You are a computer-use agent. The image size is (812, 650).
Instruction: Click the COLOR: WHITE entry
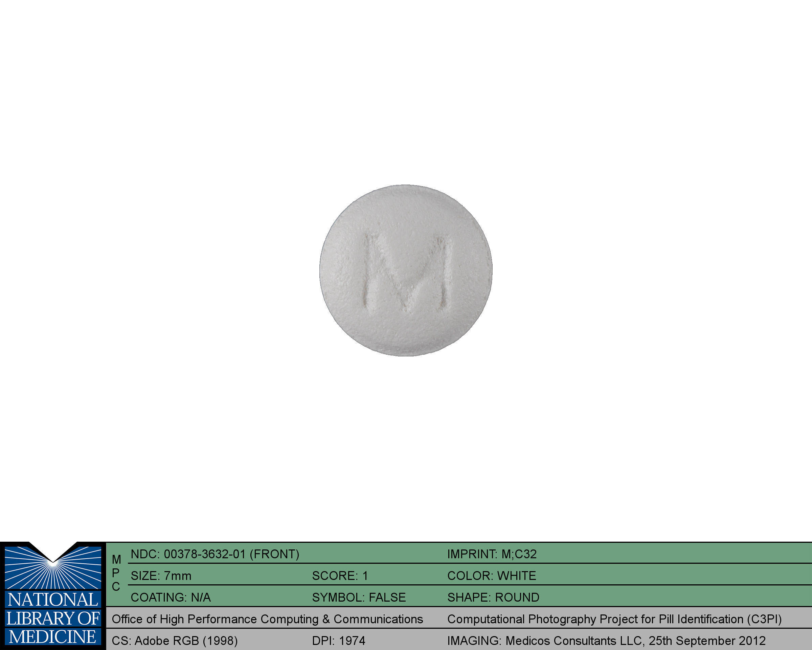pos(492,576)
